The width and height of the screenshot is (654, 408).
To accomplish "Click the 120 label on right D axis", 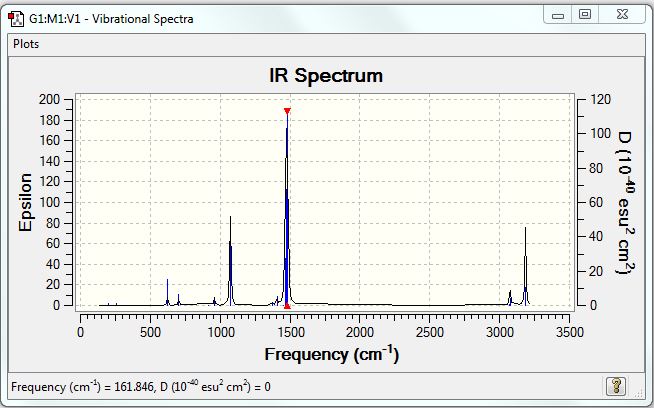I will pos(601,99).
